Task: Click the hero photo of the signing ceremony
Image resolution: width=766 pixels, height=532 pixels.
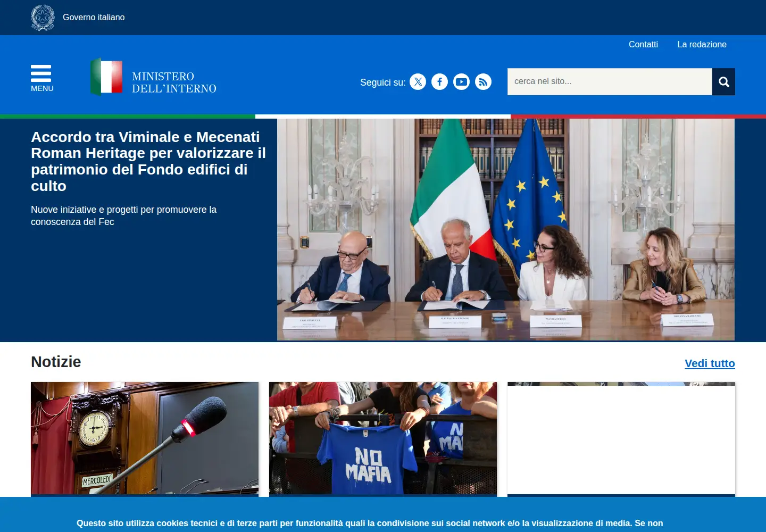Action: click(x=506, y=229)
